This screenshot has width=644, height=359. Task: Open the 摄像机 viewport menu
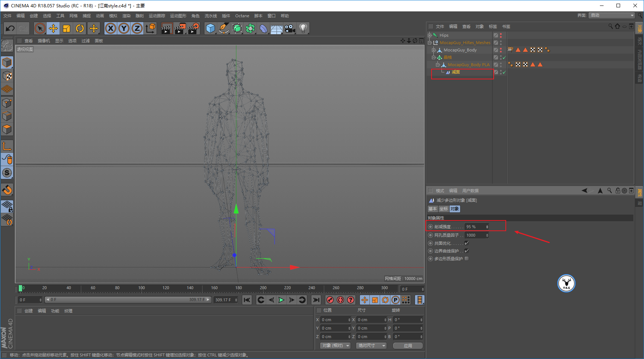(44, 41)
